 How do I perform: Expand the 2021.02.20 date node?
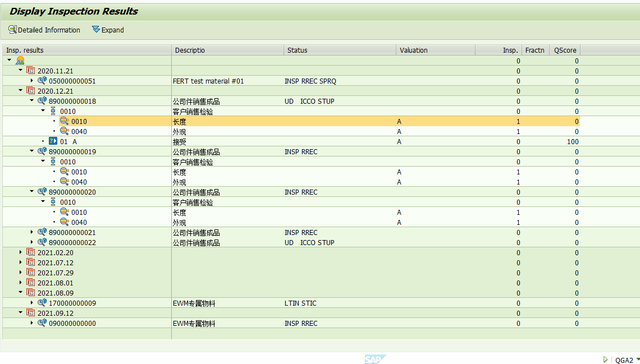point(20,252)
